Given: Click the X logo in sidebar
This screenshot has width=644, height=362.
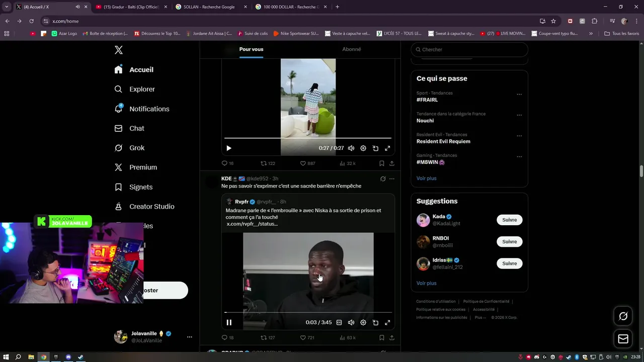Looking at the screenshot, I should coord(119,50).
